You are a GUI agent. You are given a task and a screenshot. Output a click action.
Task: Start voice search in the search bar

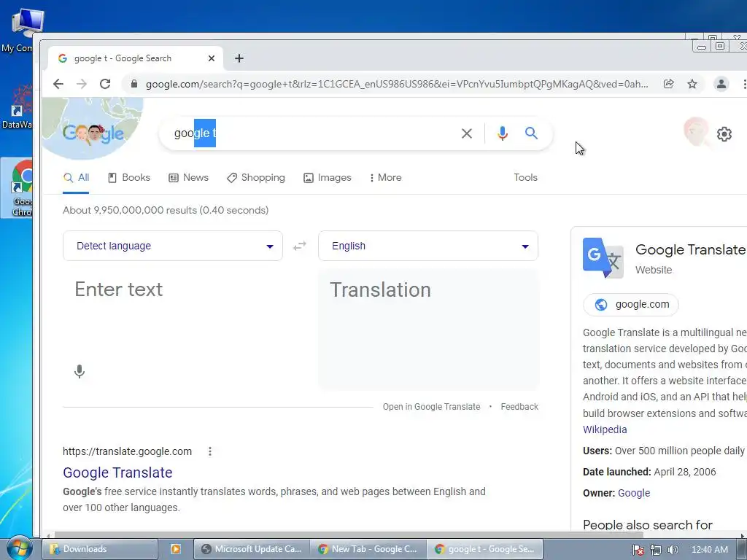point(502,133)
